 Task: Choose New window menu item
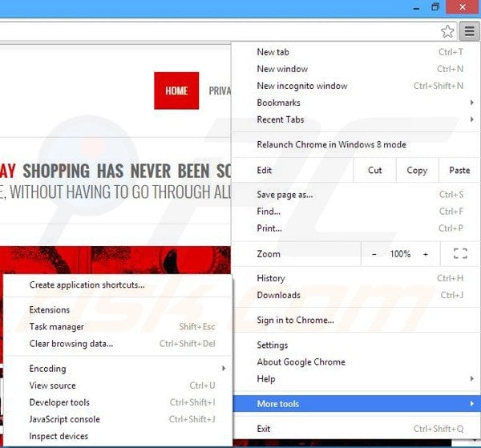tap(355, 69)
